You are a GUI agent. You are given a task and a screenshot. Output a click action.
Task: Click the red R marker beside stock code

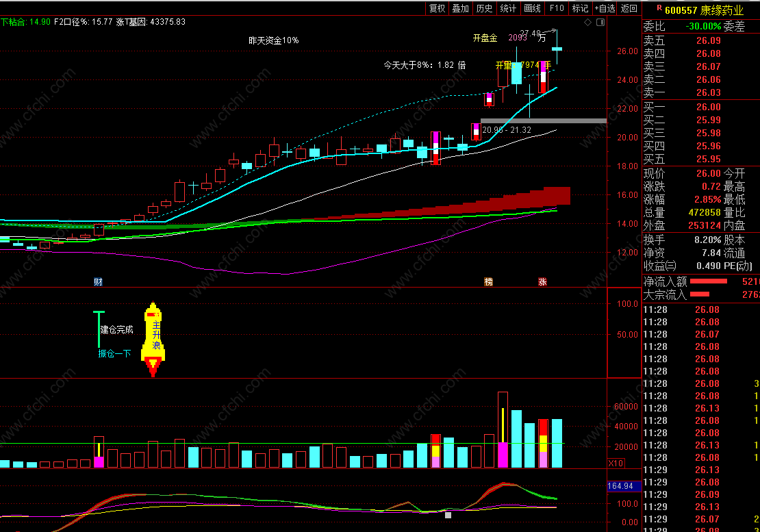click(x=659, y=8)
